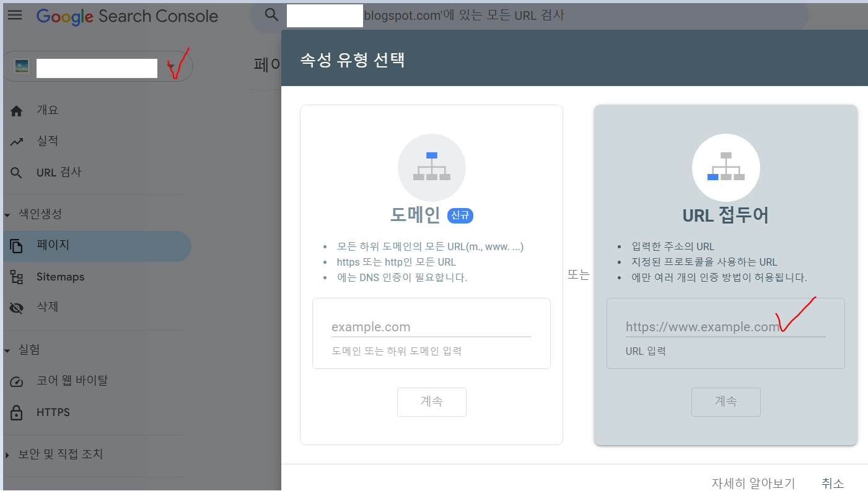Select 페이지 in the sidebar

click(x=96, y=246)
